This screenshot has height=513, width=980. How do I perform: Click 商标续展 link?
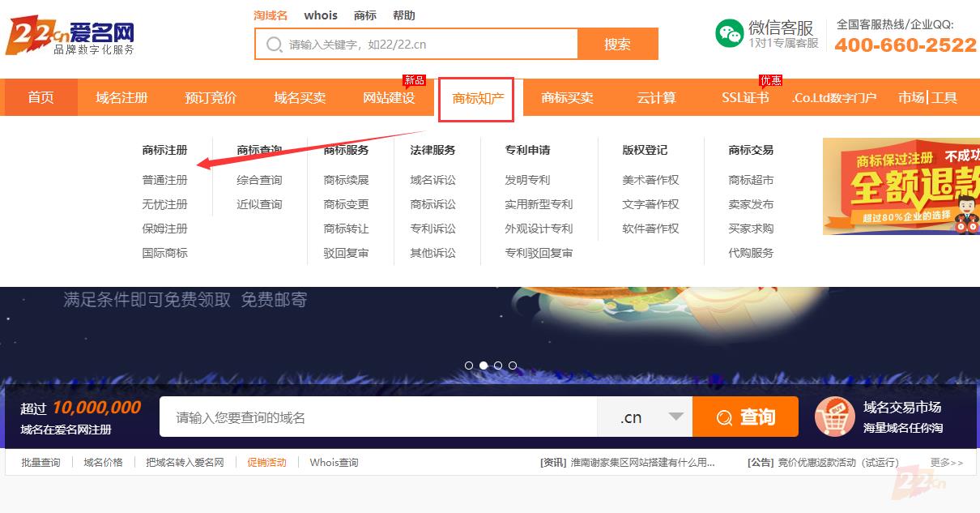pyautogui.click(x=346, y=180)
